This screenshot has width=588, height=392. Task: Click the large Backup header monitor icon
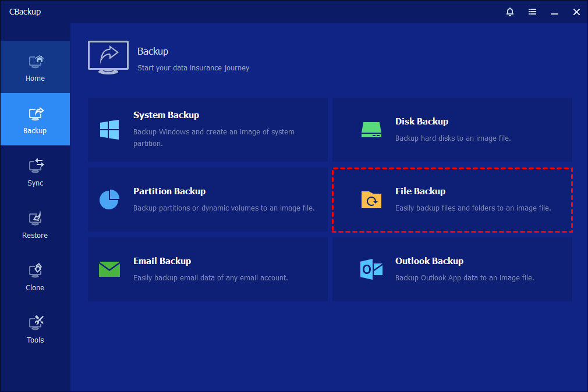click(x=108, y=57)
